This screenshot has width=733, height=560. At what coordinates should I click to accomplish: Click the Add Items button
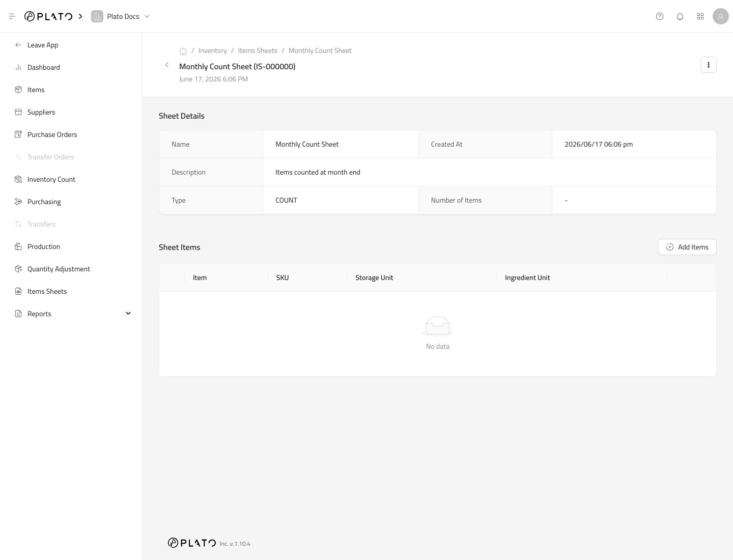click(687, 247)
